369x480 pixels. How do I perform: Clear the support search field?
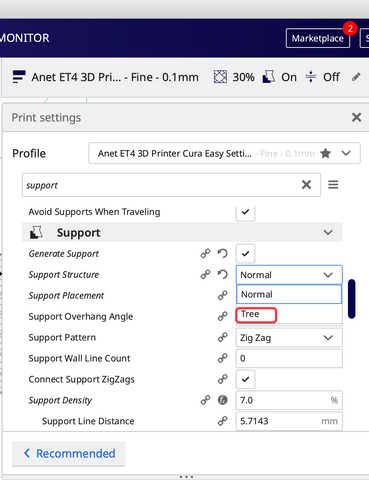tap(306, 185)
